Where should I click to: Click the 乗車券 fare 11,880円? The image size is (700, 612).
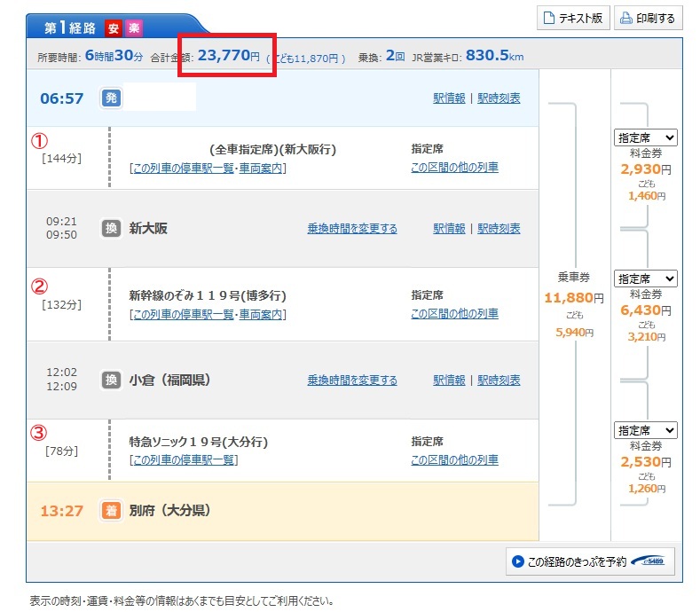tap(574, 298)
